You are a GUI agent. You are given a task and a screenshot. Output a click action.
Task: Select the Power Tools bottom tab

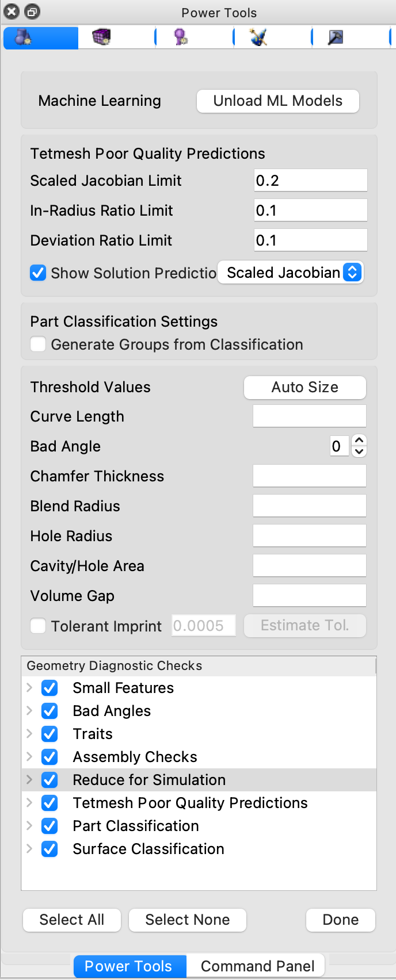(x=128, y=966)
